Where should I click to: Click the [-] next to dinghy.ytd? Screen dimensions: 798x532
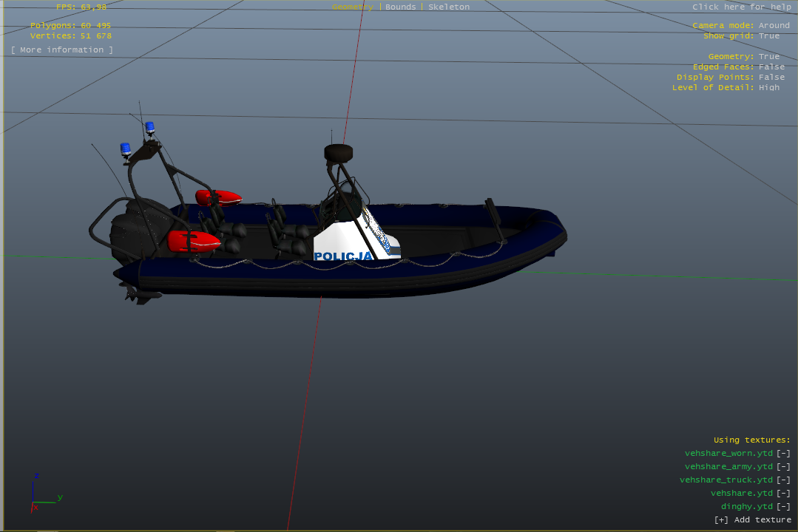[783, 507]
